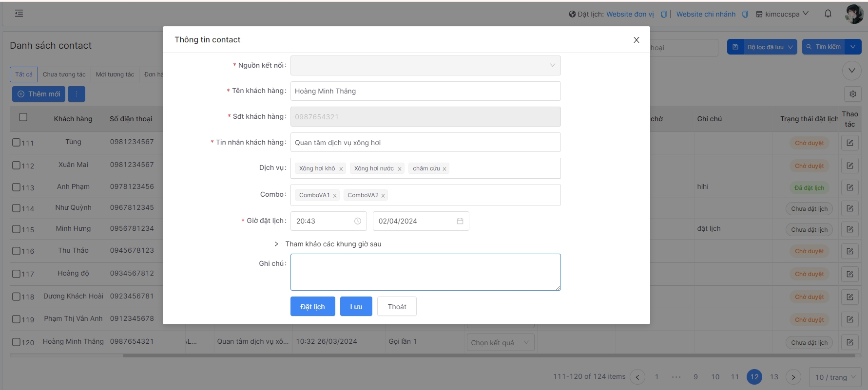
Task: Toggle the sidebar menu icon
Action: (x=19, y=13)
